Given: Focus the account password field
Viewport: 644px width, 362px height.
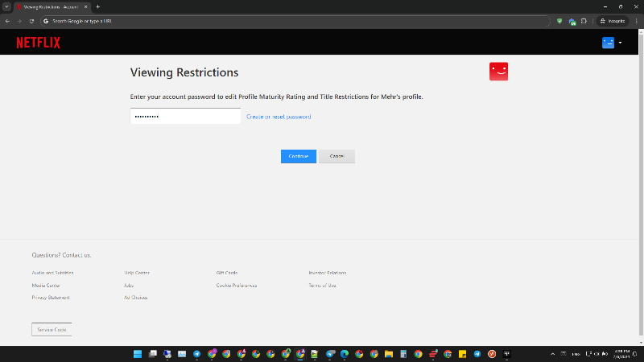Looking at the screenshot, I should [x=185, y=116].
